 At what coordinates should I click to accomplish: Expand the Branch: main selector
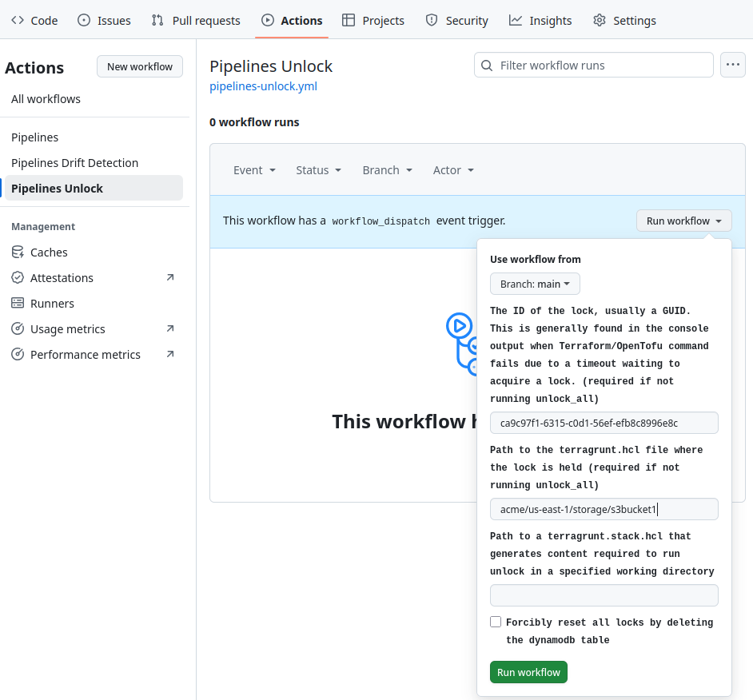(535, 284)
